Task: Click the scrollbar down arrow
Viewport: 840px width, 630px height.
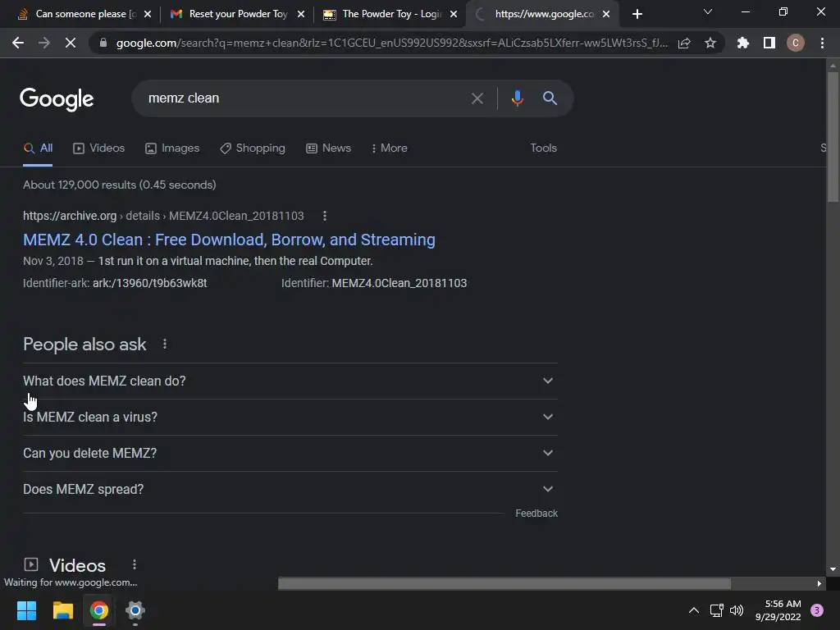Action: [x=832, y=569]
